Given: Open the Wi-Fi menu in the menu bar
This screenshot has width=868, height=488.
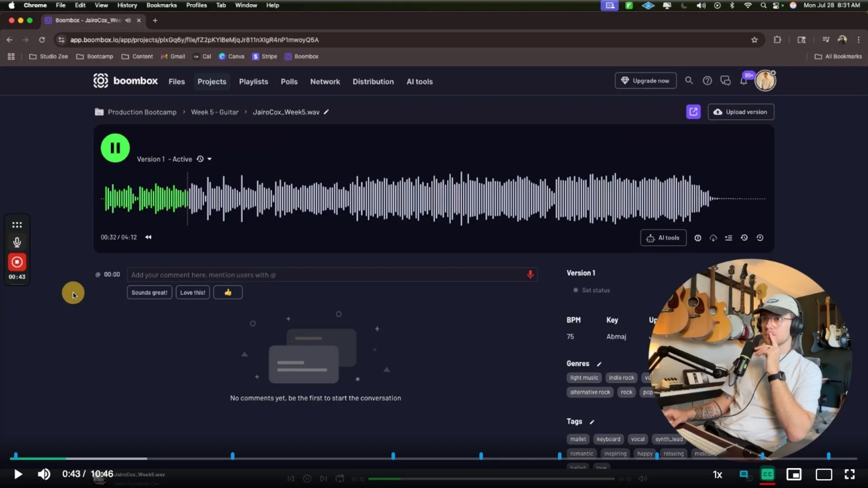Looking at the screenshot, I should tap(748, 5).
